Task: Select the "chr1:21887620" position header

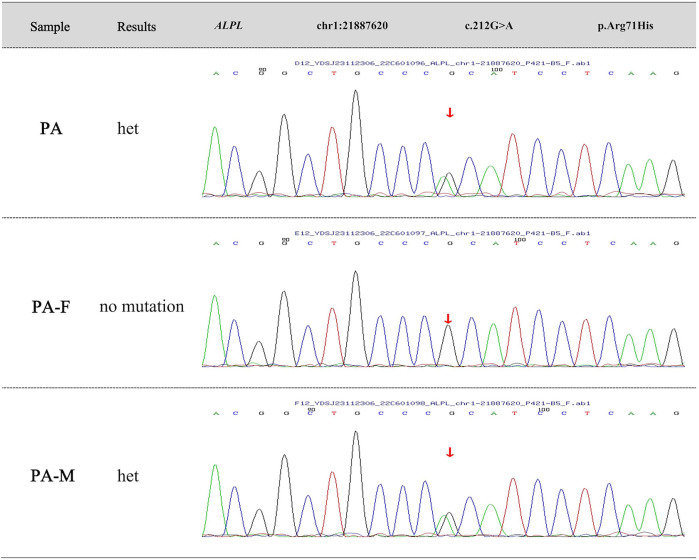Action: [352, 25]
